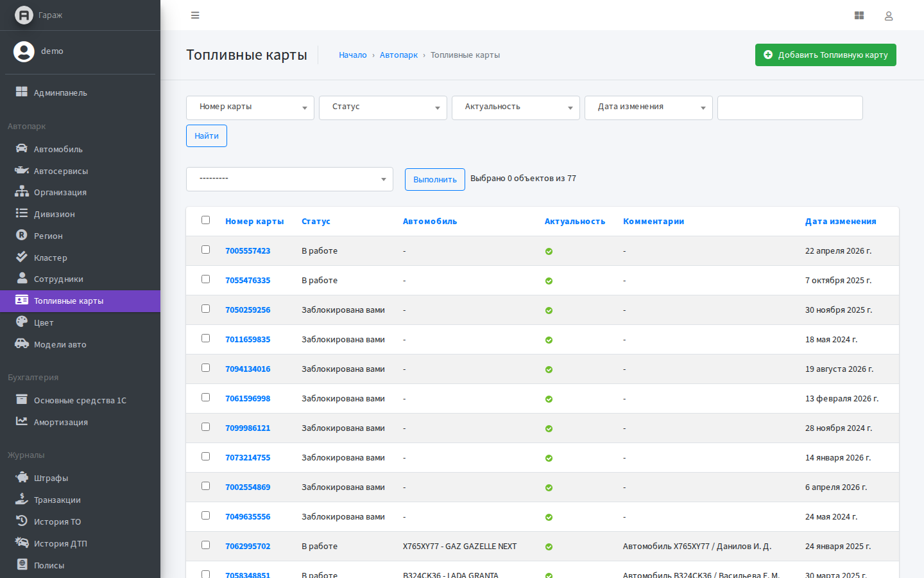Screen dimensions: 924x578
Task: Open the bulk action dropdown
Action: pyautogui.click(x=289, y=179)
